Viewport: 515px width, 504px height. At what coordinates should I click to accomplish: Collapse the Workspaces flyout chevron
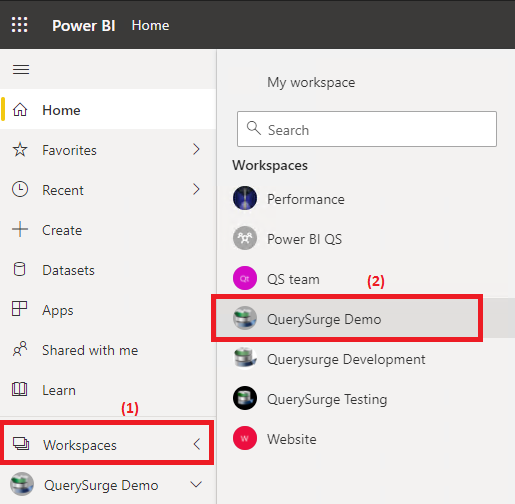pyautogui.click(x=197, y=444)
